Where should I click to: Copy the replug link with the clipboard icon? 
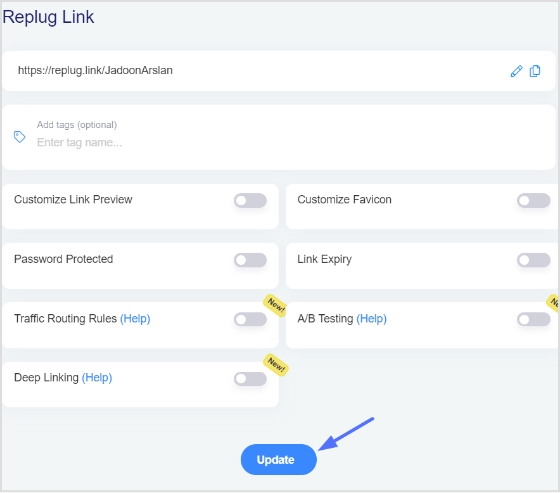535,71
